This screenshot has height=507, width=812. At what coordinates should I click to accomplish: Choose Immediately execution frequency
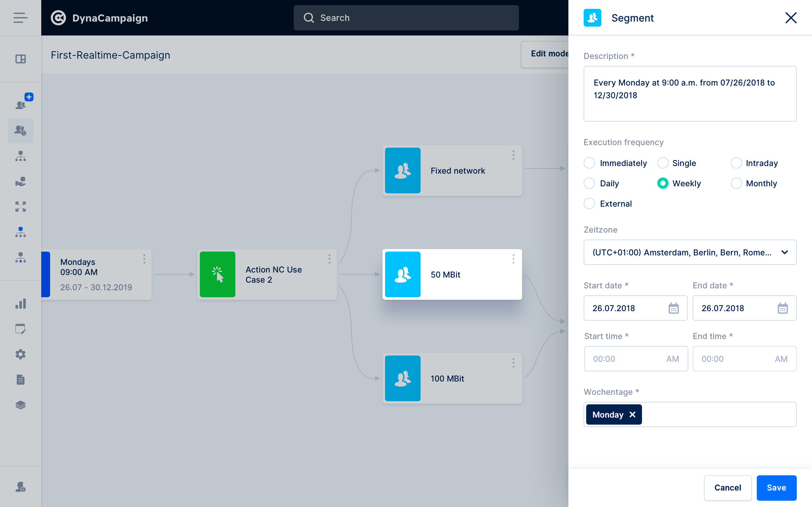pyautogui.click(x=590, y=163)
